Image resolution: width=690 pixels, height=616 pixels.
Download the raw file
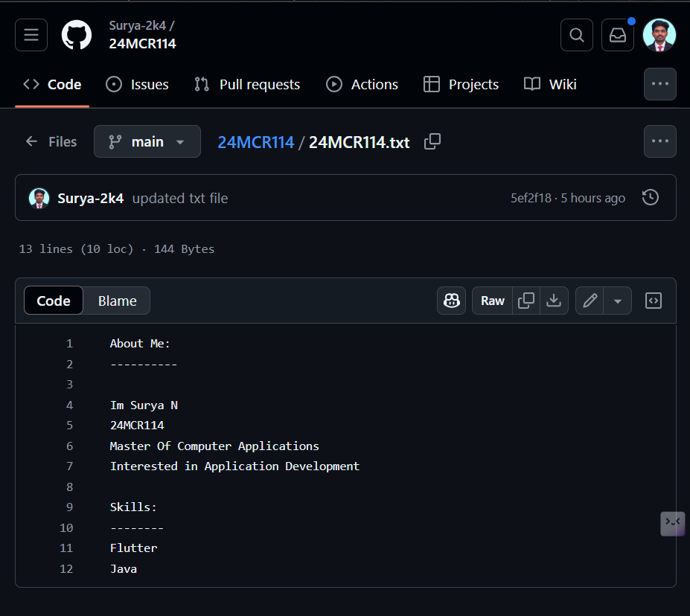pyautogui.click(x=554, y=301)
